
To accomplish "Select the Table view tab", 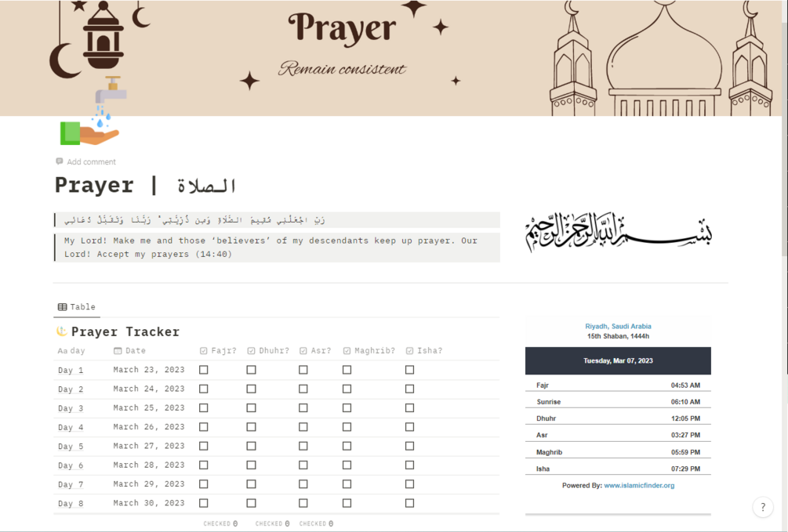I will (77, 307).
